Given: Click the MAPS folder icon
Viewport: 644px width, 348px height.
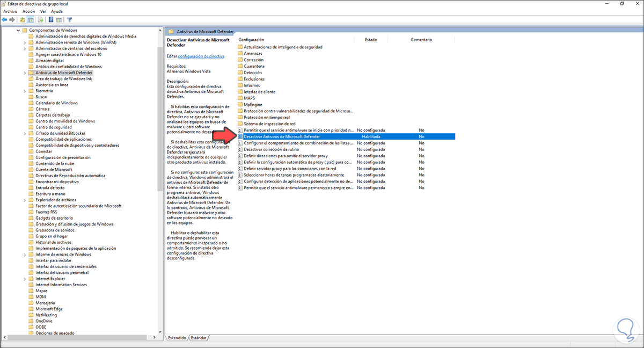Looking at the screenshot, I should (x=240, y=98).
